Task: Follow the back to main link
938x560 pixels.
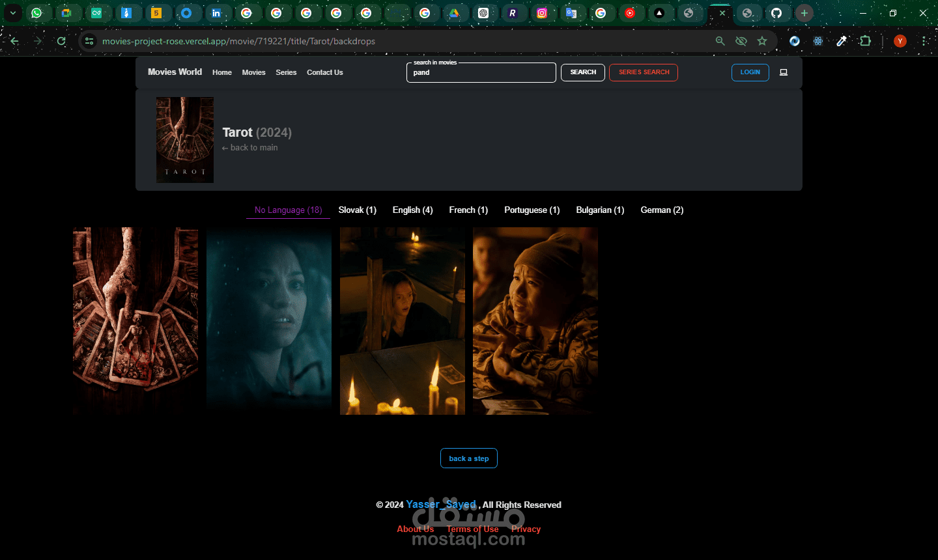Action: (x=249, y=148)
